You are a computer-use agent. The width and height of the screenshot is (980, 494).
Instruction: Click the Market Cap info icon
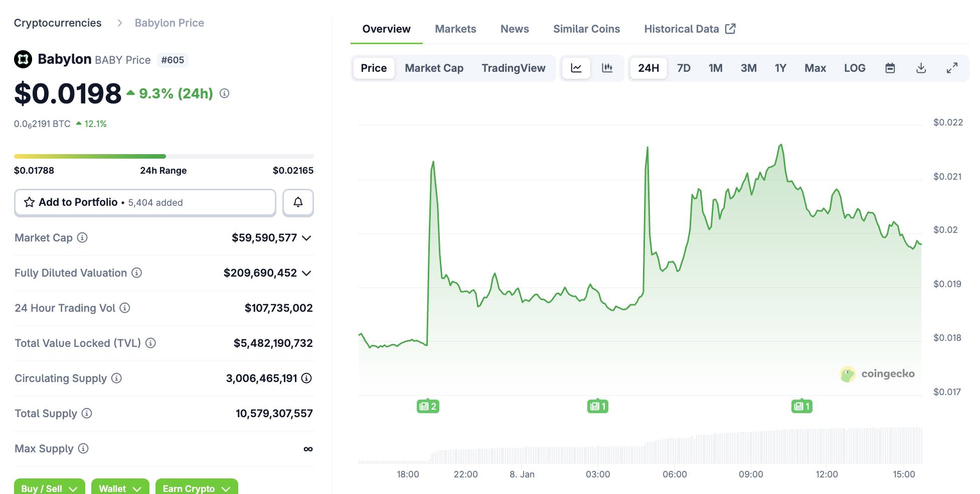pyautogui.click(x=82, y=238)
